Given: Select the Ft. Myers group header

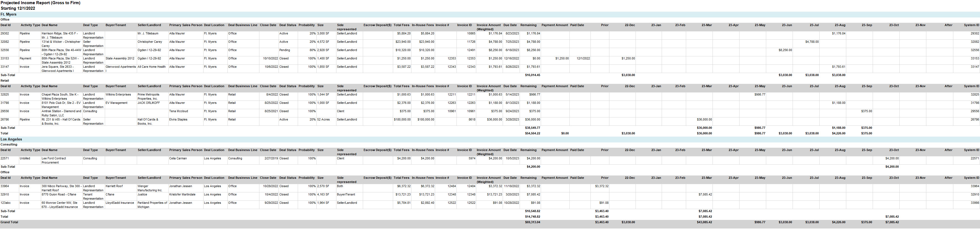Looking at the screenshot, I should click(8, 14).
